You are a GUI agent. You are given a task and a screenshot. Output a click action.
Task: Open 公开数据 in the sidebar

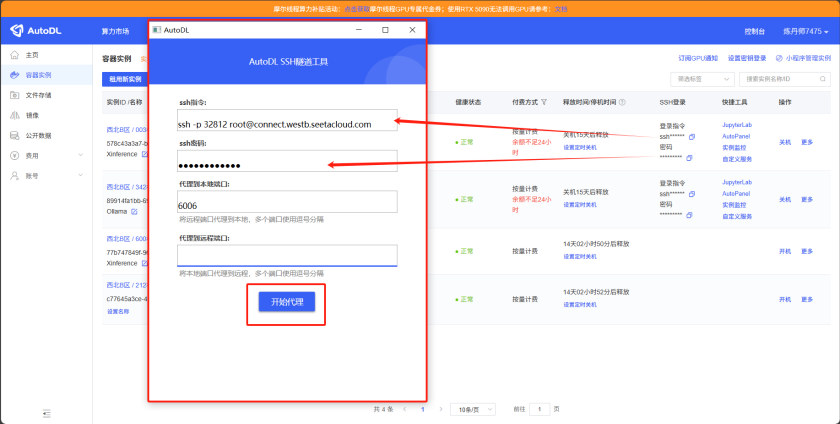[39, 136]
